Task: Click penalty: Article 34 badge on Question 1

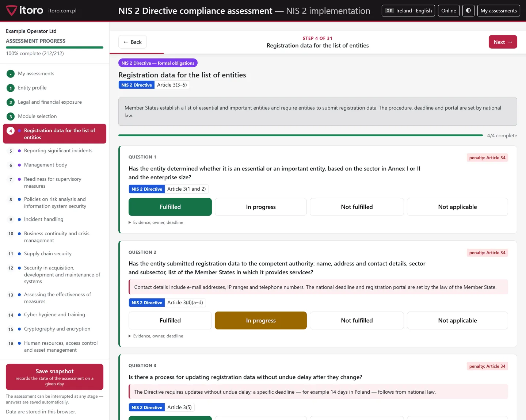Action: [x=487, y=158]
